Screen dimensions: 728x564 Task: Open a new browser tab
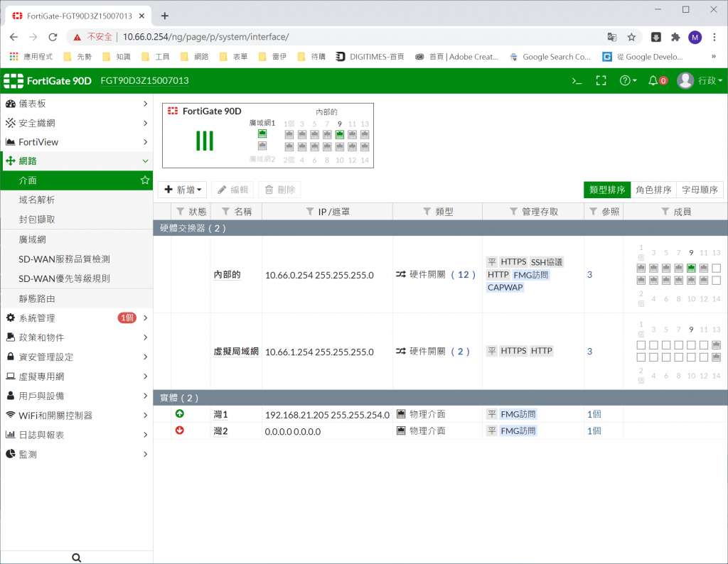164,16
